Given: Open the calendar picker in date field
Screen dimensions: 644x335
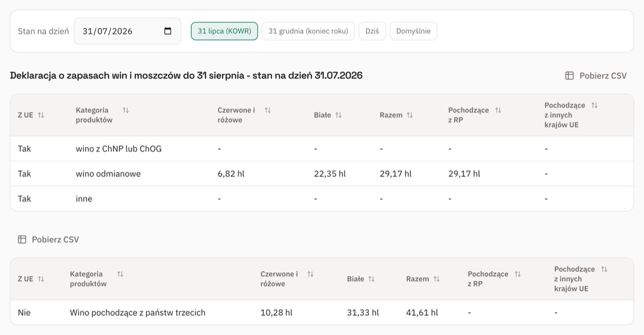Looking at the screenshot, I should tap(168, 31).
